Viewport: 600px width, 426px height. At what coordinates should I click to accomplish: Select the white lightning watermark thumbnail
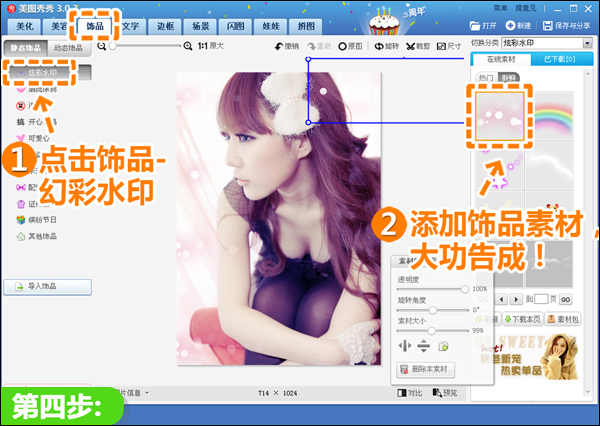[x=549, y=166]
